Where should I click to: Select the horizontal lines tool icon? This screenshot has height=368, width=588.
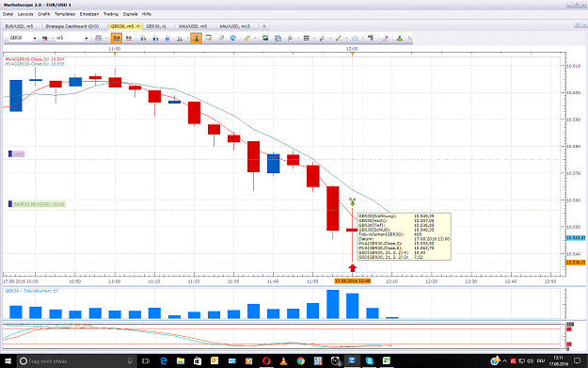pyautogui.click(x=307, y=39)
